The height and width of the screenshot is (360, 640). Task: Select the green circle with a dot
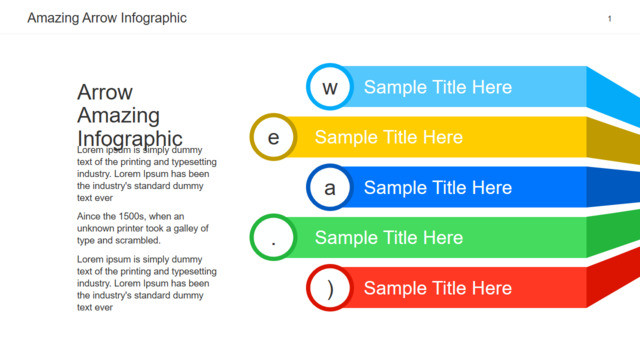[273, 237]
